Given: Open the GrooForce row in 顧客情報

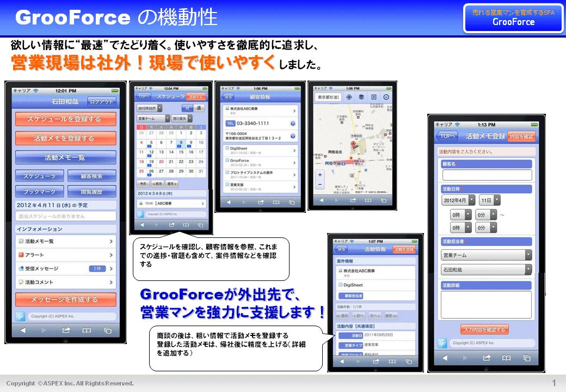Looking at the screenshot, I should point(260,162).
